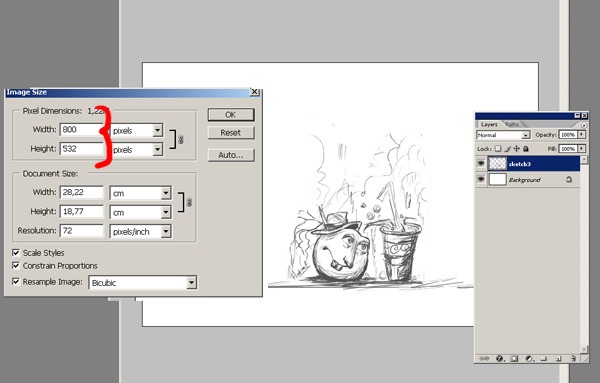Toggle lock all padlock icon

tap(526, 148)
